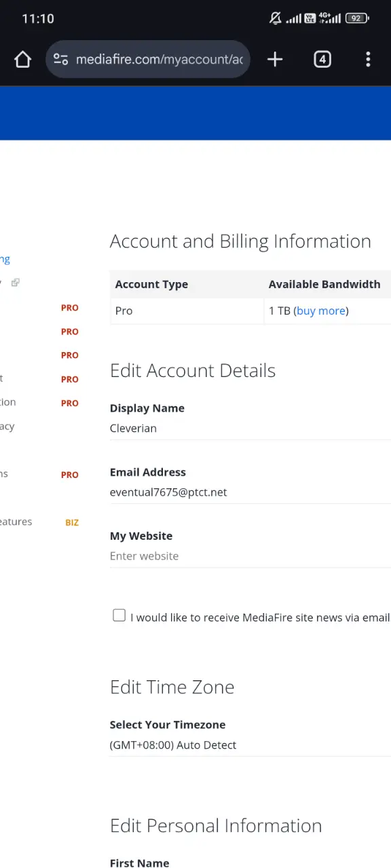391x868 pixels.
Task: Tap the 11:10 clock in status bar
Action: click(x=38, y=18)
